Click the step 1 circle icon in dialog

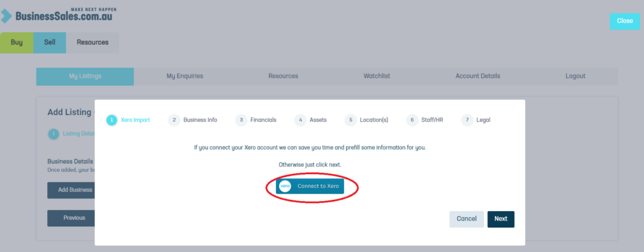(x=112, y=120)
